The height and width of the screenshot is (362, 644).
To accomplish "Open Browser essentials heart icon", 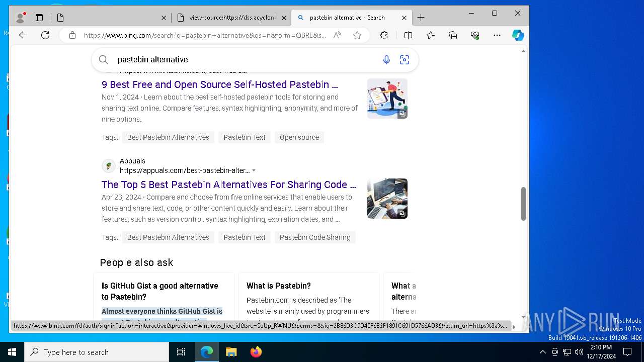I will pos(475,35).
